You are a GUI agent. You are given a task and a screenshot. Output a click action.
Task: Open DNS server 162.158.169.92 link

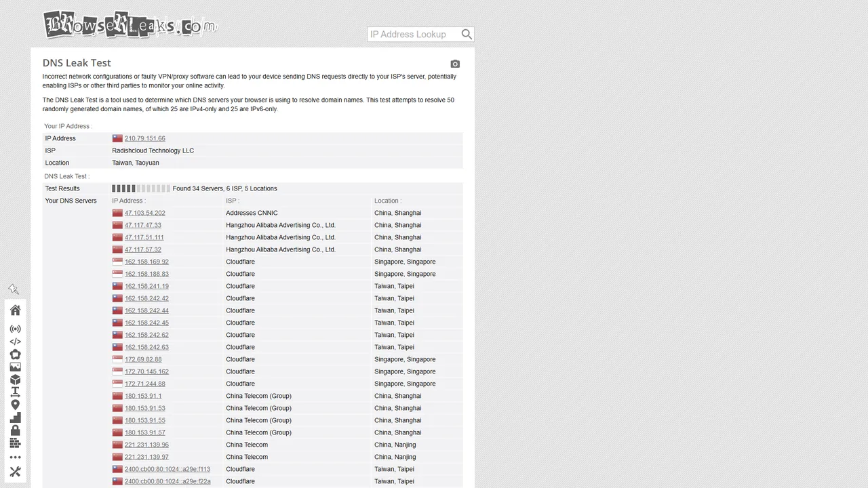point(146,262)
